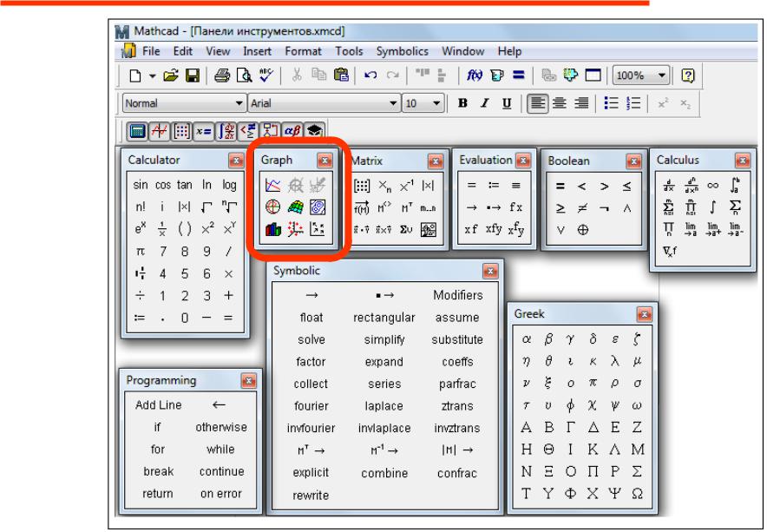Toggle underline formatting
767x532 pixels.
click(507, 103)
